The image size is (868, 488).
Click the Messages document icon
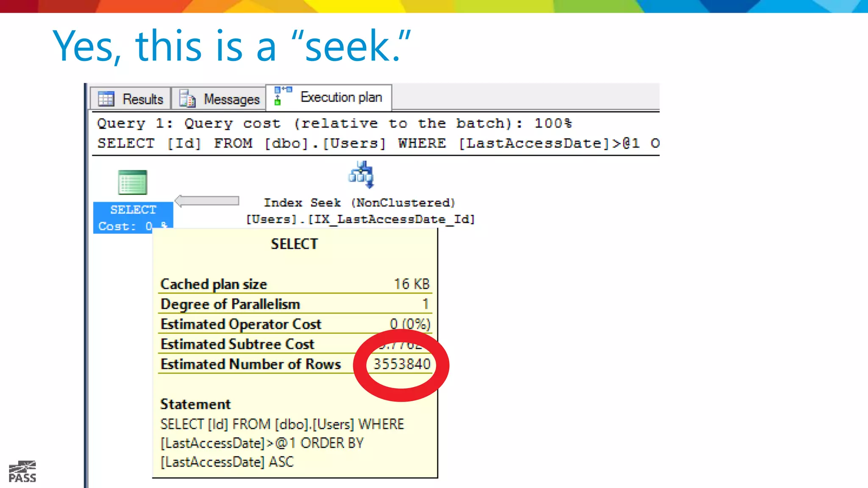click(x=187, y=98)
